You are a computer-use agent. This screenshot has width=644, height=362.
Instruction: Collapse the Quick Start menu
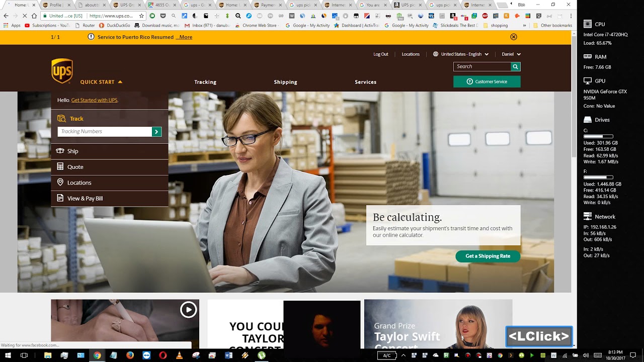[101, 82]
